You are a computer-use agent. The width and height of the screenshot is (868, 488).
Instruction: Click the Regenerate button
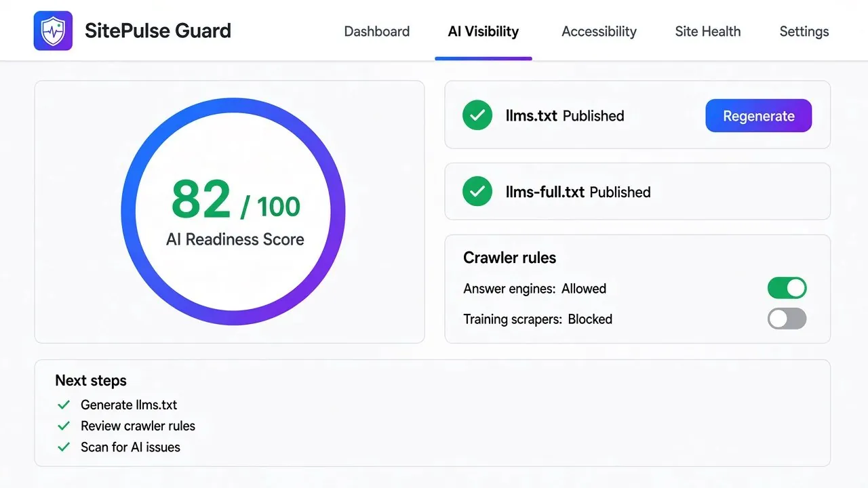coord(759,116)
